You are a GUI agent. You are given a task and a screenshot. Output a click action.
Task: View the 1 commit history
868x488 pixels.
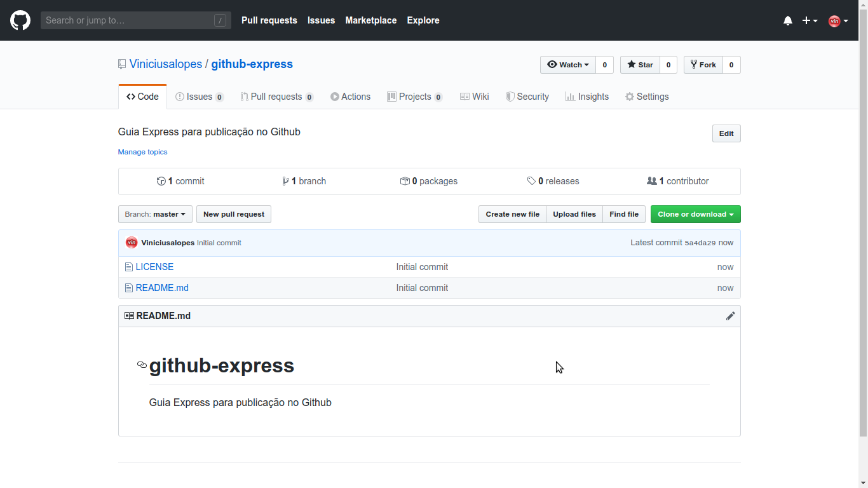click(x=180, y=181)
